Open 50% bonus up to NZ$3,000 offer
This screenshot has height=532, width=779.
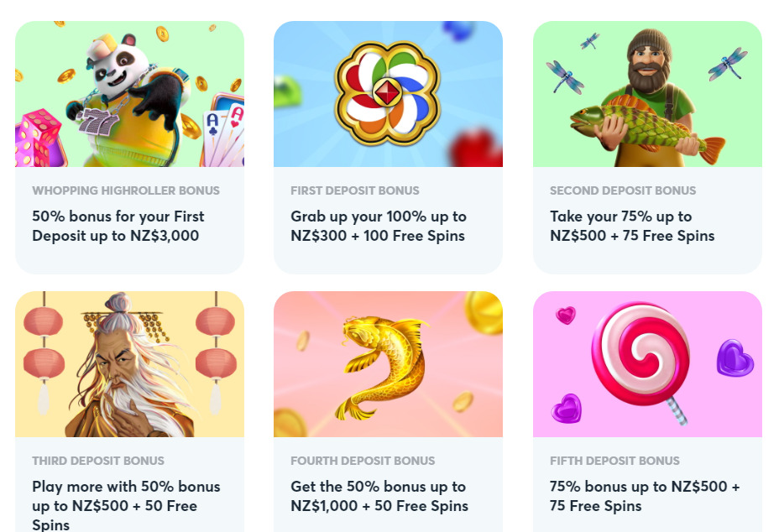[x=118, y=226]
